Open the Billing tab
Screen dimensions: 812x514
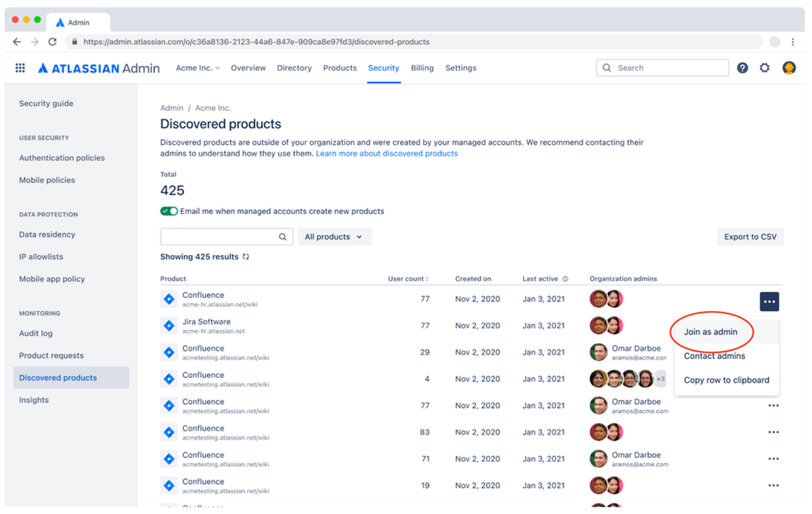click(x=422, y=68)
